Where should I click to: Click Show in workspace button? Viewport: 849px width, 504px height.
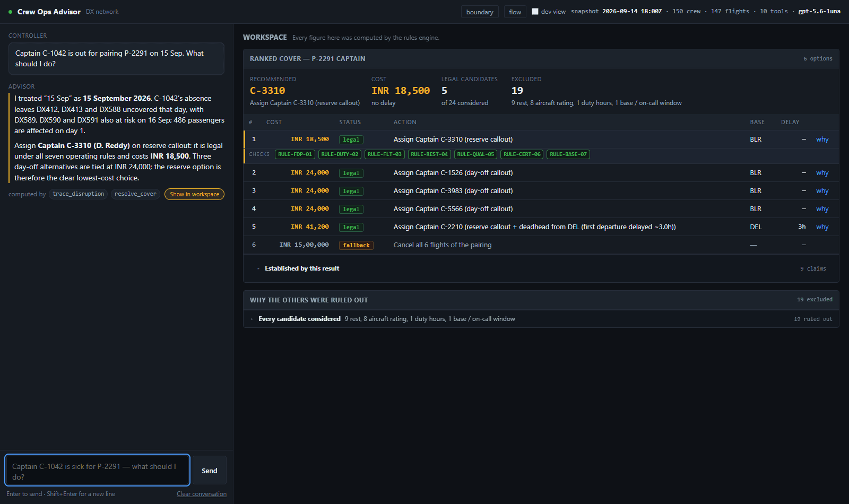coord(194,194)
